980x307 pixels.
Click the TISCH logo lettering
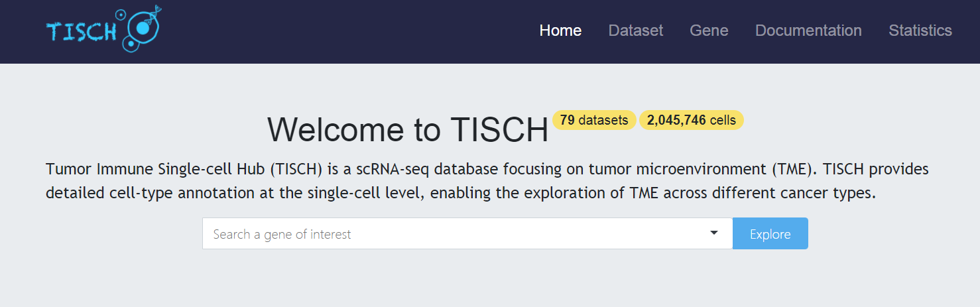[82, 32]
